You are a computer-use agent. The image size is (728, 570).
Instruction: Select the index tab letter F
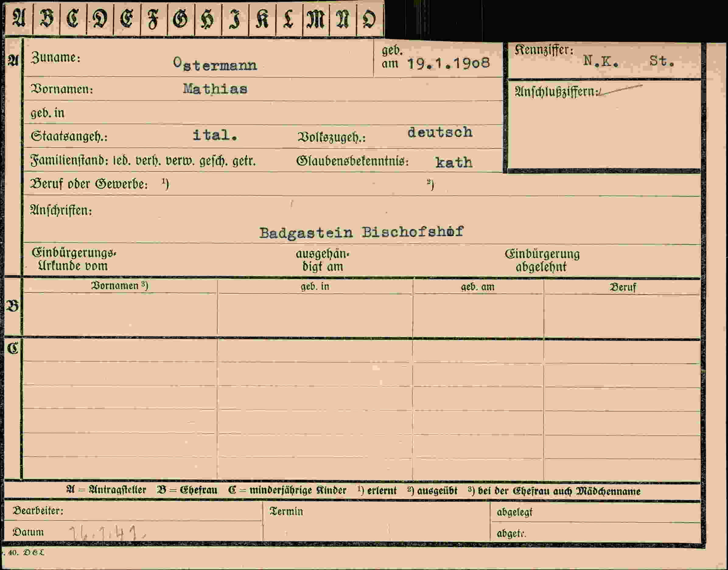point(153,19)
